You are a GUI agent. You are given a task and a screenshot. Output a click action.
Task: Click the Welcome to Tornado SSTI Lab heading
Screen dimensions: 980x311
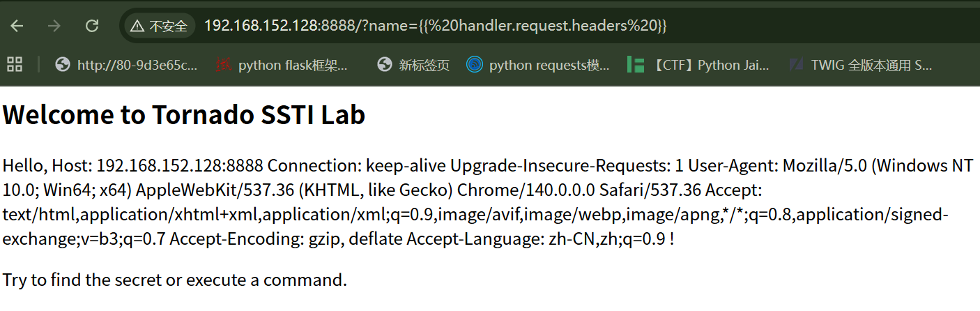click(x=185, y=115)
